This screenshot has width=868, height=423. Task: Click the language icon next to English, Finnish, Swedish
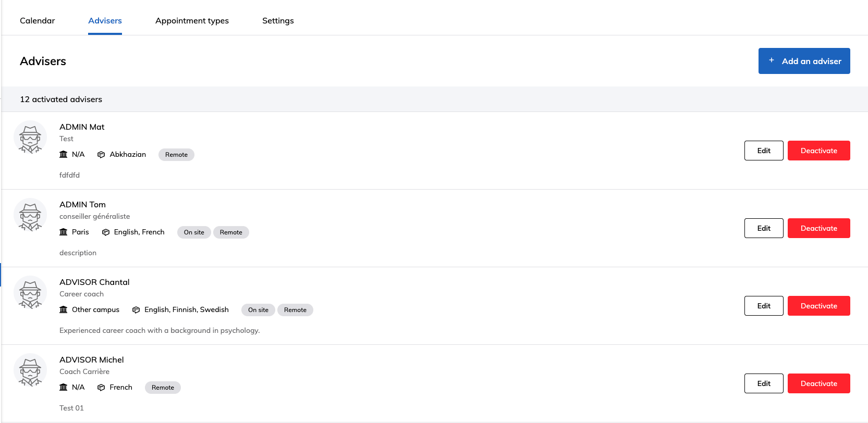pyautogui.click(x=136, y=310)
